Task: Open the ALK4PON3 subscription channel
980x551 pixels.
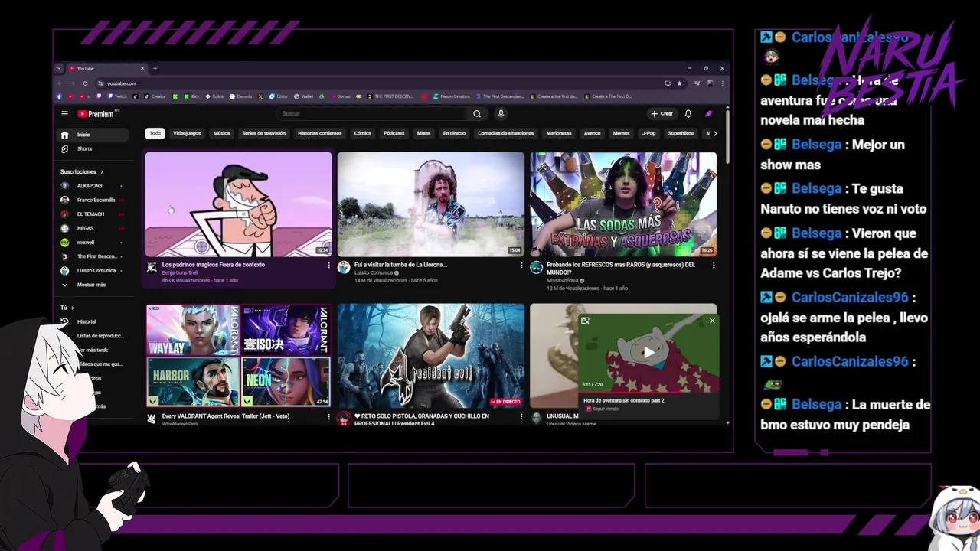Action: point(93,186)
